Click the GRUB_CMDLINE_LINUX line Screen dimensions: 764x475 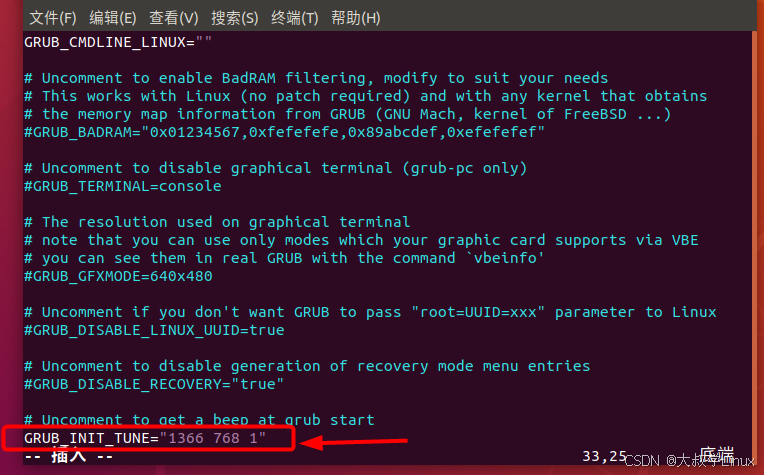(x=118, y=42)
